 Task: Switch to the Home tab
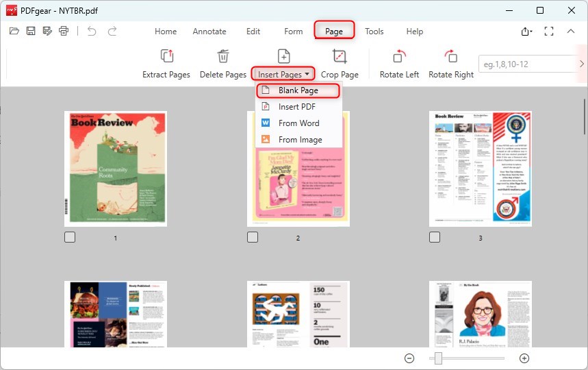pos(166,32)
